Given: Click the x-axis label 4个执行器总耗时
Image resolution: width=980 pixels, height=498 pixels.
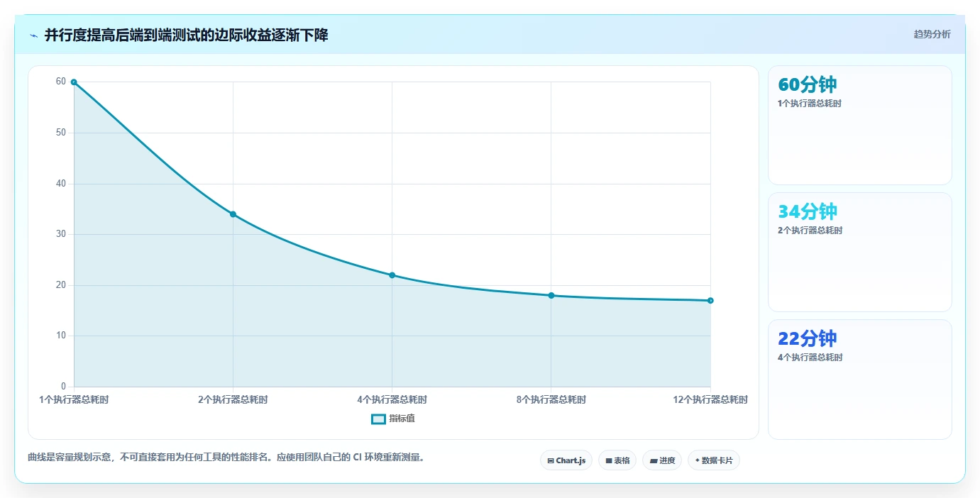Looking at the screenshot, I should [x=392, y=400].
